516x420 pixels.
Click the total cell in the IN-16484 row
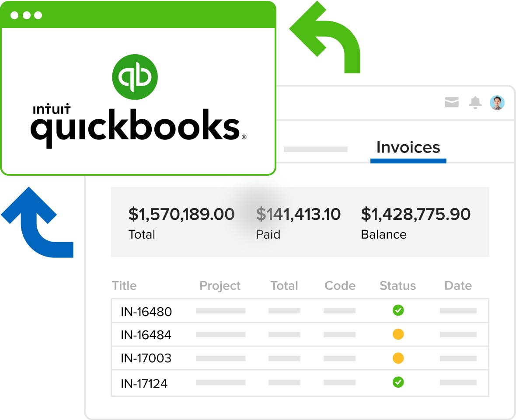point(284,334)
